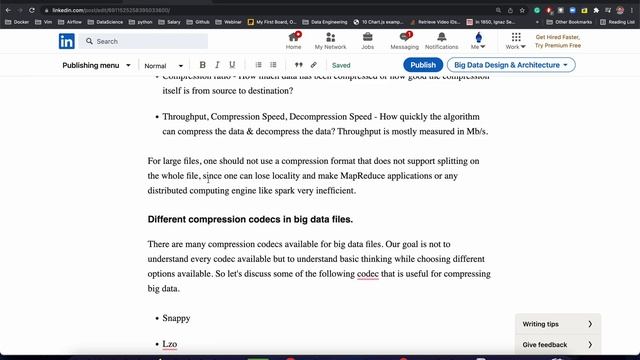The height and width of the screenshot is (360, 640).
Task: Open the Vim bookmark folder
Action: [44, 22]
